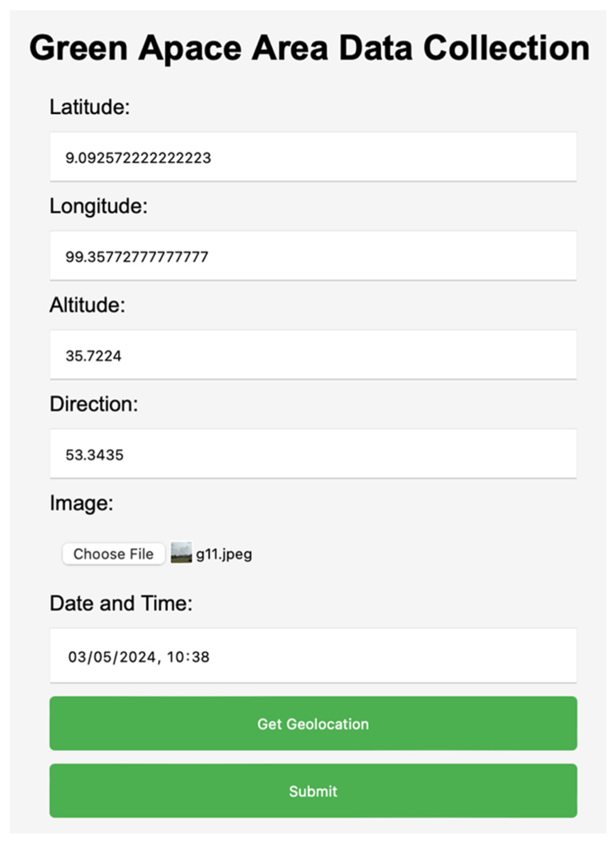Click the Direction label text

[x=94, y=404]
